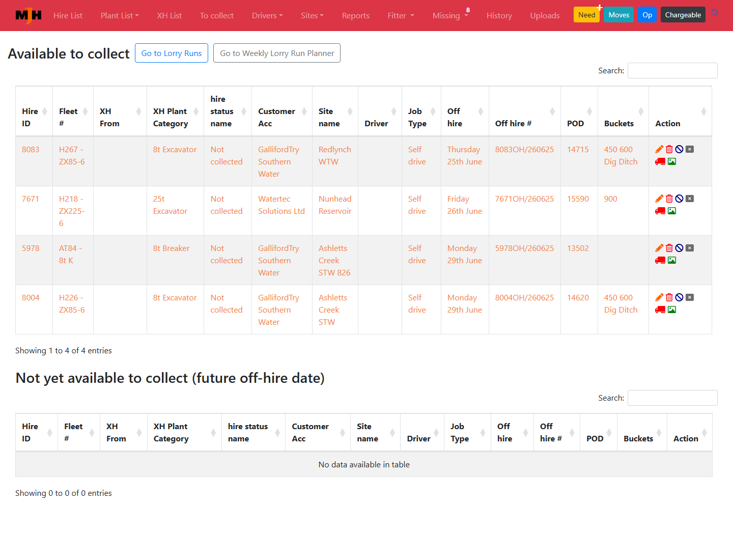Click site name Nunhead Reservoir
The width and height of the screenshot is (733, 560).
coord(335,205)
